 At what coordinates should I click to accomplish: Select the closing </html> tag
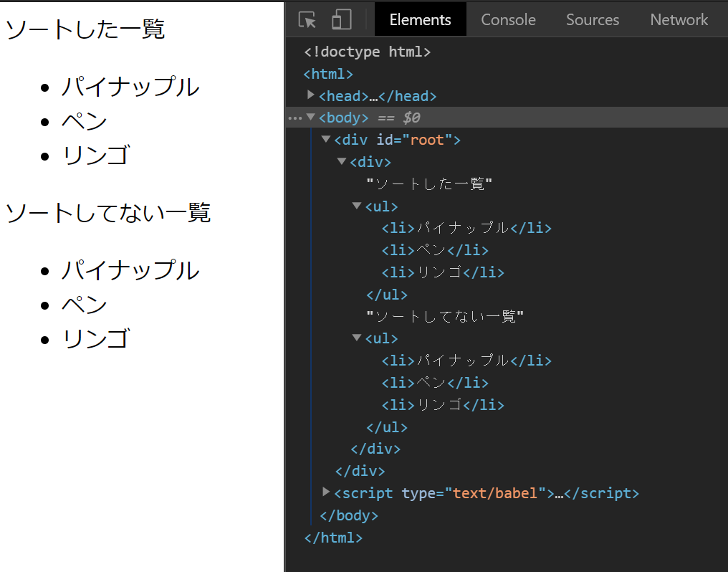coord(333,538)
